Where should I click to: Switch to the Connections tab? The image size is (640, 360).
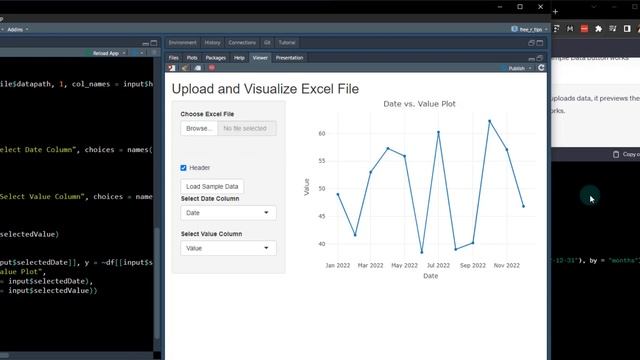[x=242, y=42]
